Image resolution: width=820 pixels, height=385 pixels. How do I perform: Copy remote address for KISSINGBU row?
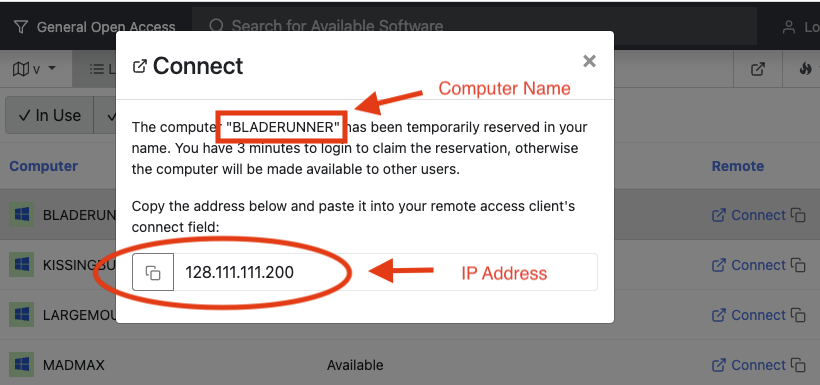pos(798,265)
